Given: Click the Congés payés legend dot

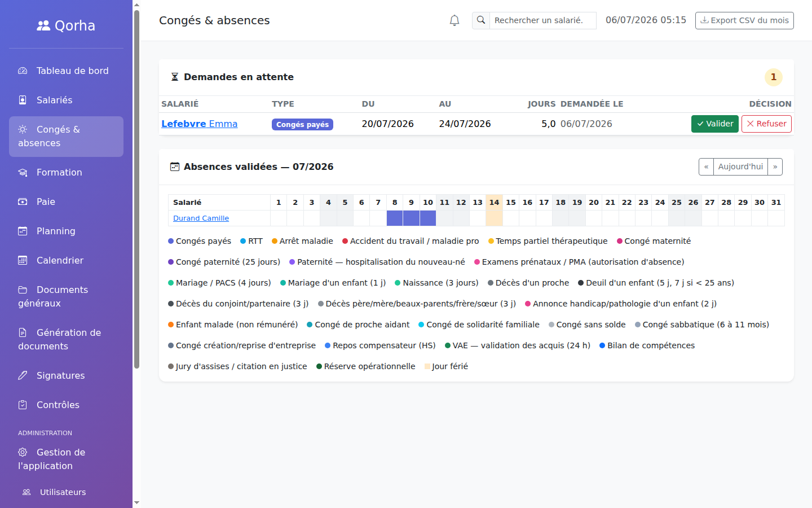Looking at the screenshot, I should click(x=171, y=241).
